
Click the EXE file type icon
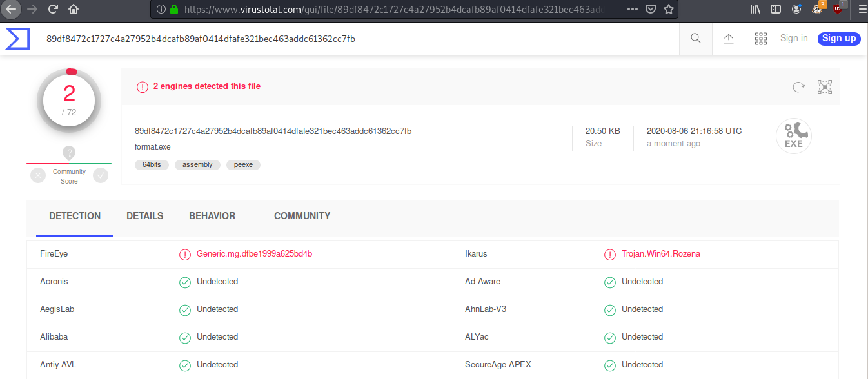(793, 136)
